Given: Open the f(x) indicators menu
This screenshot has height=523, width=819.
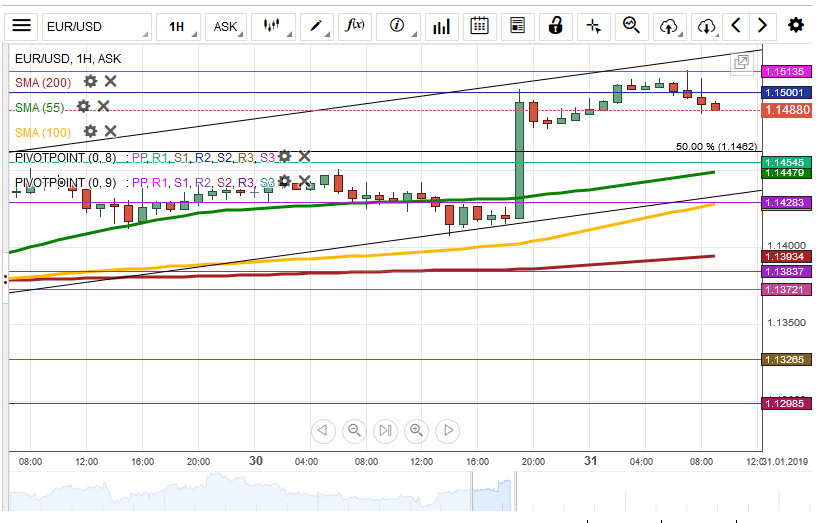Looking at the screenshot, I should point(354,26).
